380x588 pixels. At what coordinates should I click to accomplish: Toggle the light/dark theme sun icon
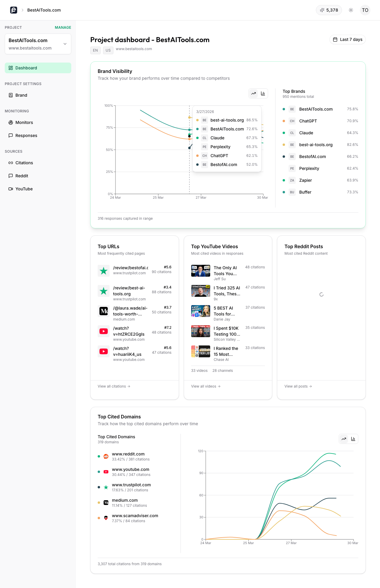pyautogui.click(x=351, y=10)
